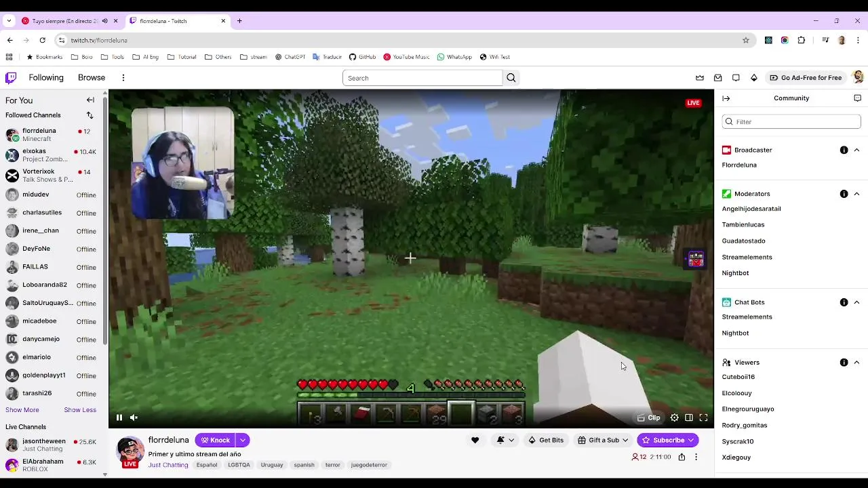Bookmark this page star icon

[x=746, y=40]
